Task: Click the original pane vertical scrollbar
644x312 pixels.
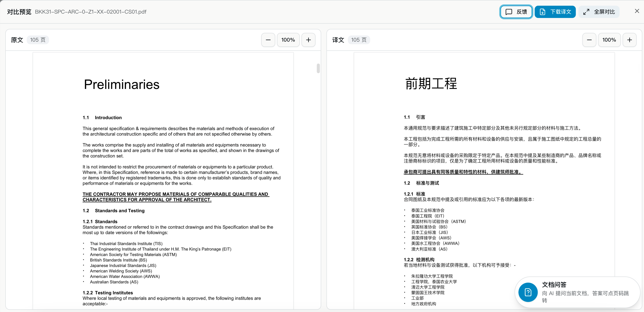Action: point(318,68)
